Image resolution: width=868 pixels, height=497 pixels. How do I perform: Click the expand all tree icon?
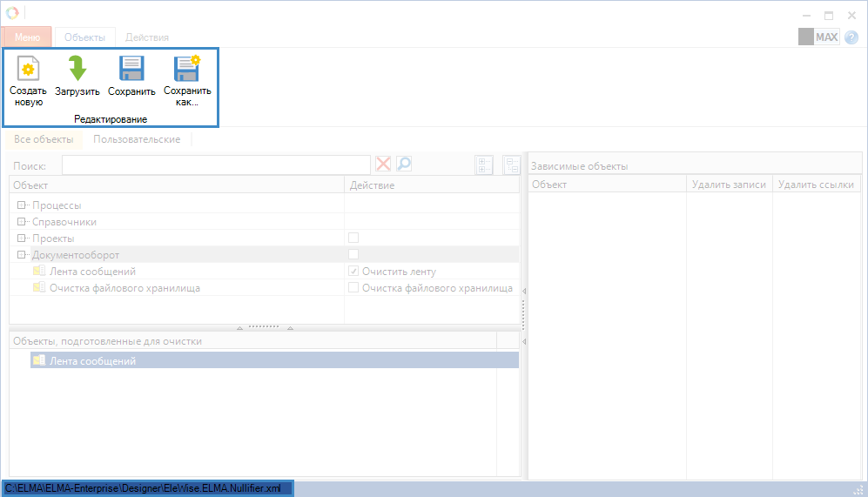pos(484,165)
